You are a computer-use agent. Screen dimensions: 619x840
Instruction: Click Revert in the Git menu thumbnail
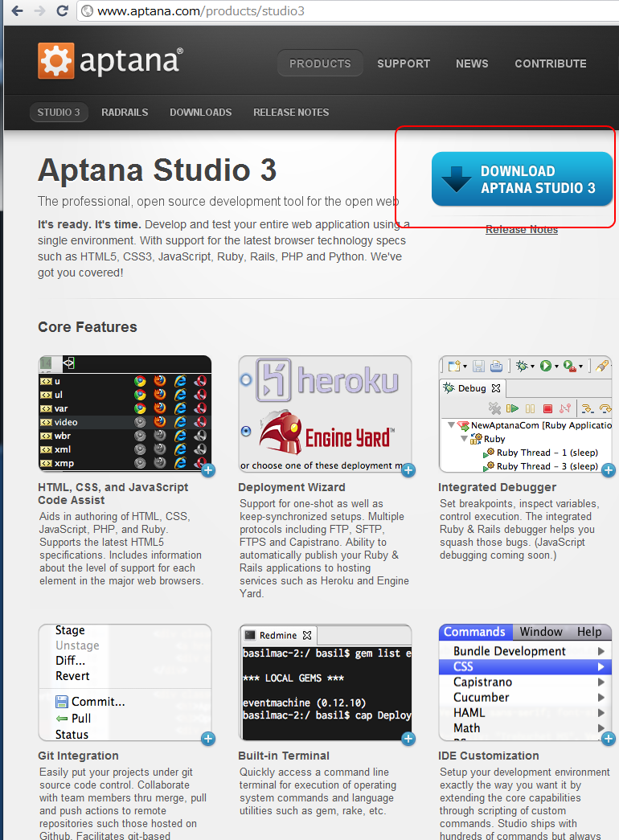(x=72, y=676)
